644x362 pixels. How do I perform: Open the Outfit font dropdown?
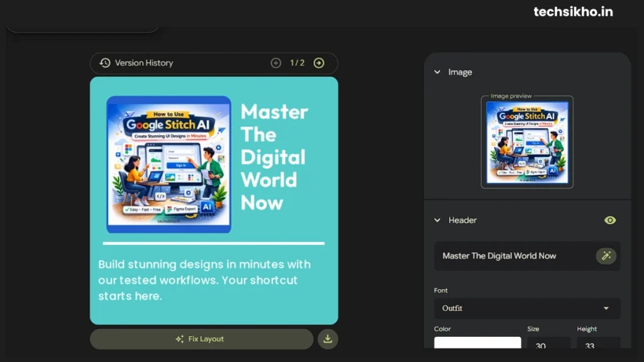pyautogui.click(x=526, y=309)
